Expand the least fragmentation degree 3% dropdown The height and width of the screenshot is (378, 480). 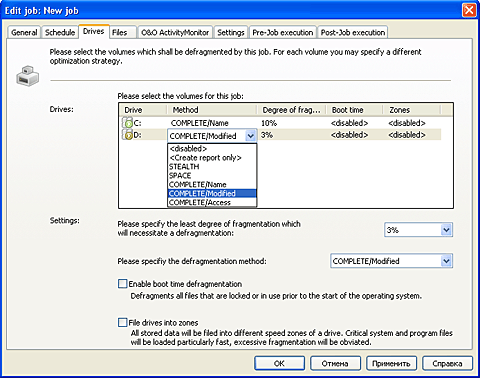tap(446, 230)
